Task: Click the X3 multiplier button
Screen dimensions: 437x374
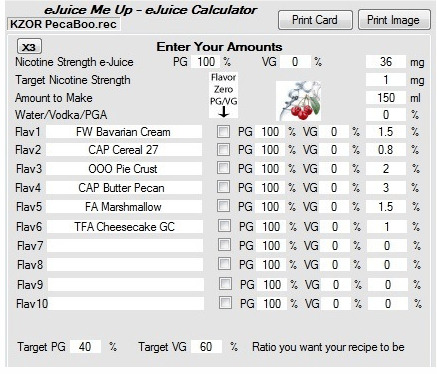Action: pyautogui.click(x=29, y=47)
